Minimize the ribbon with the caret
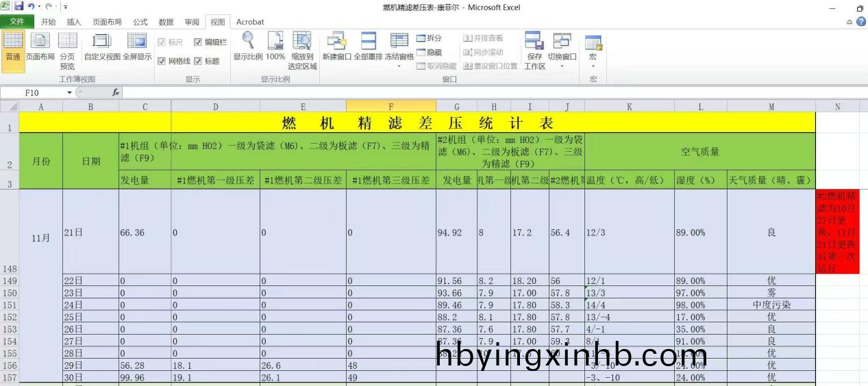Viewport: 868px width, 386px height. tap(850, 22)
